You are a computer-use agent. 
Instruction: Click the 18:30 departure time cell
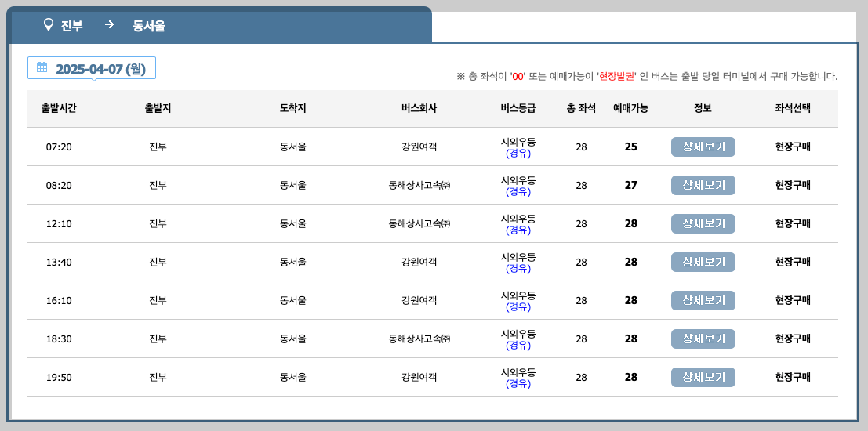[x=59, y=339]
